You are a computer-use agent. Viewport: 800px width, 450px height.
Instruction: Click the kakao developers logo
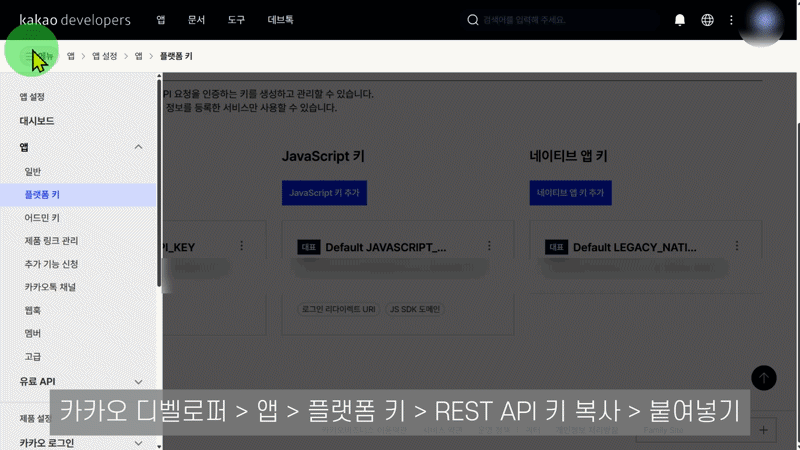(75, 20)
